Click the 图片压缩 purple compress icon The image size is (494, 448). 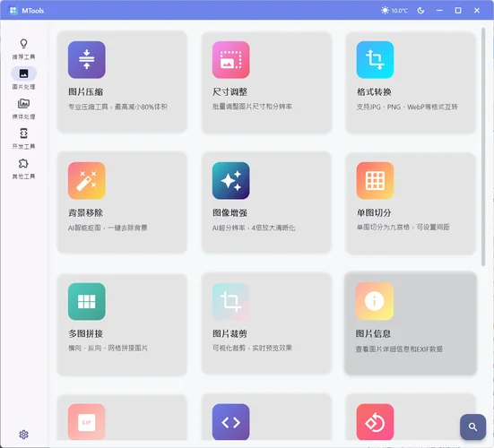(87, 60)
